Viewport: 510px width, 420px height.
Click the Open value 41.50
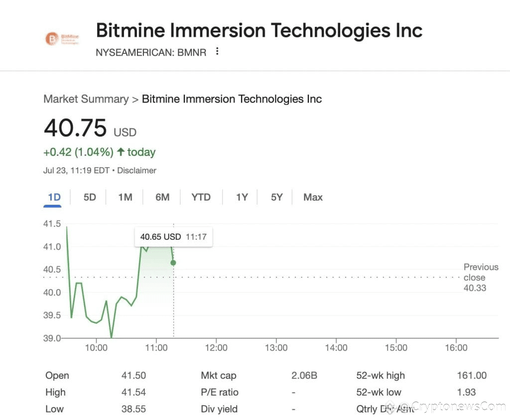click(133, 376)
